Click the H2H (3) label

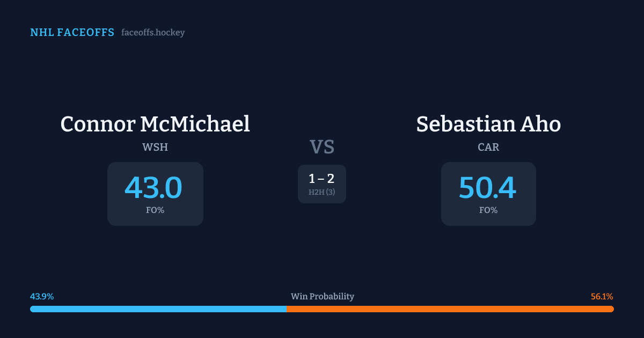tap(322, 192)
